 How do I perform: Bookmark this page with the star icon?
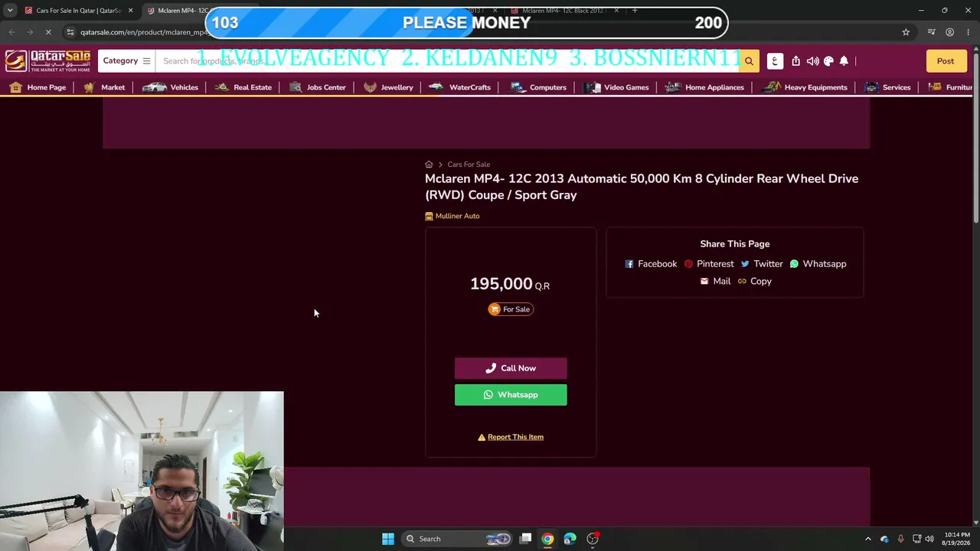point(906,32)
